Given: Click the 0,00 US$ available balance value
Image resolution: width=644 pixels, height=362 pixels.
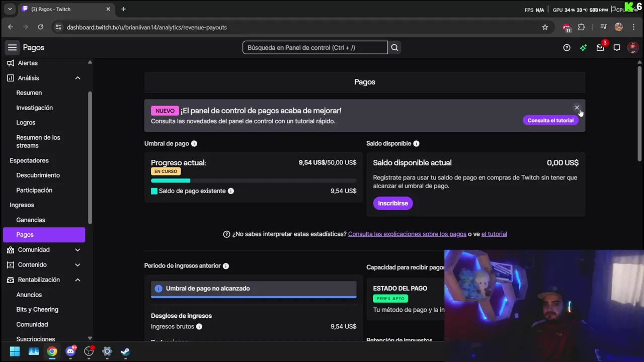Looking at the screenshot, I should (562, 163).
